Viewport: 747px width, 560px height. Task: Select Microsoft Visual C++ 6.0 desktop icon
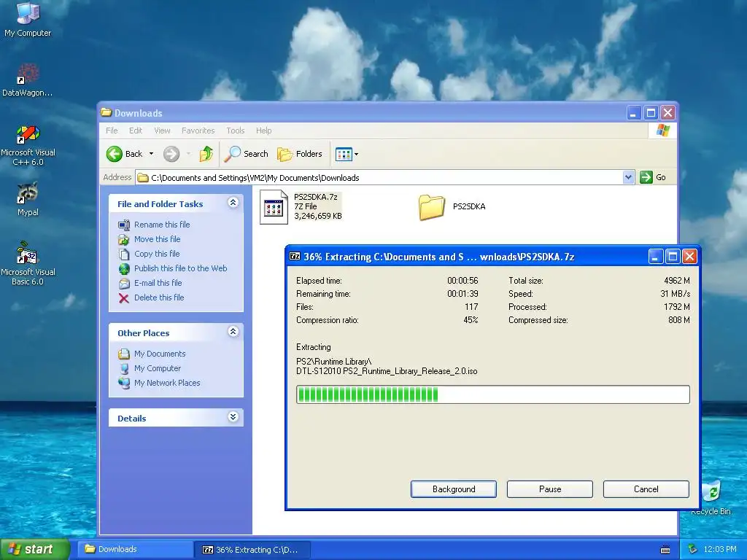click(x=28, y=145)
